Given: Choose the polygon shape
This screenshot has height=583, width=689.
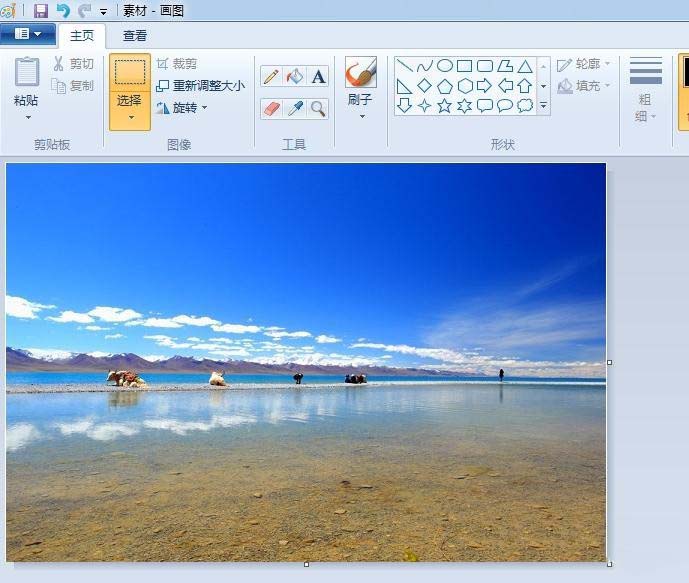Looking at the screenshot, I should coord(505,66).
